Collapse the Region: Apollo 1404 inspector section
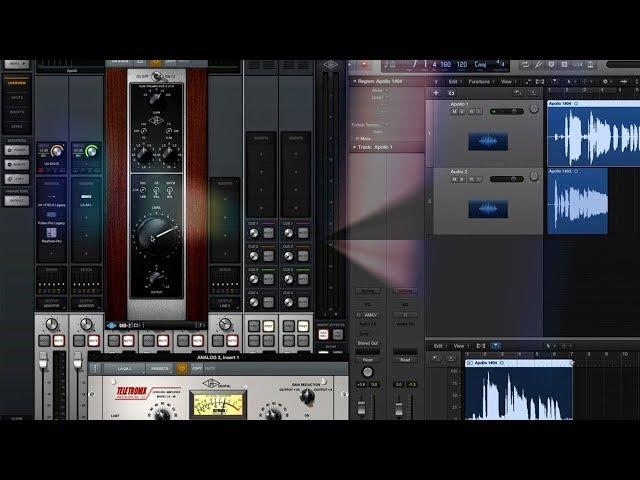This screenshot has height=480, width=640. 354,81
